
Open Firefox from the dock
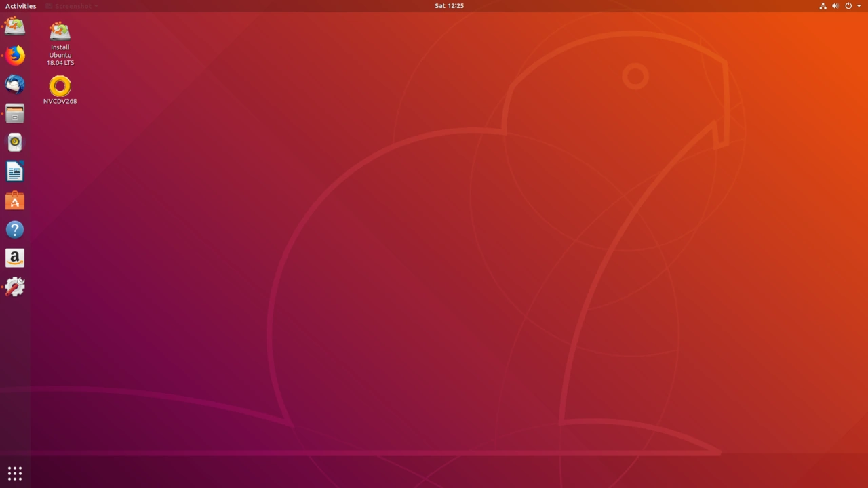click(15, 55)
